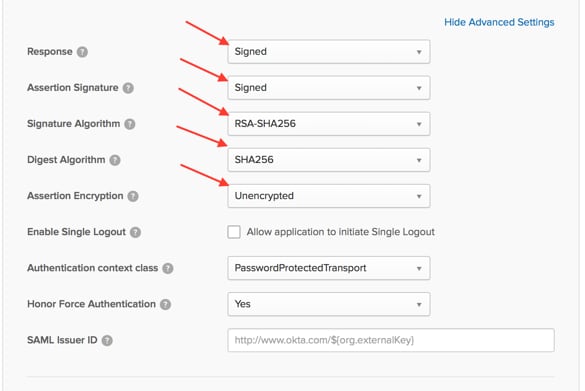Image resolution: width=585 pixels, height=391 pixels.
Task: Click the Assertion Encryption label
Action: (x=75, y=196)
